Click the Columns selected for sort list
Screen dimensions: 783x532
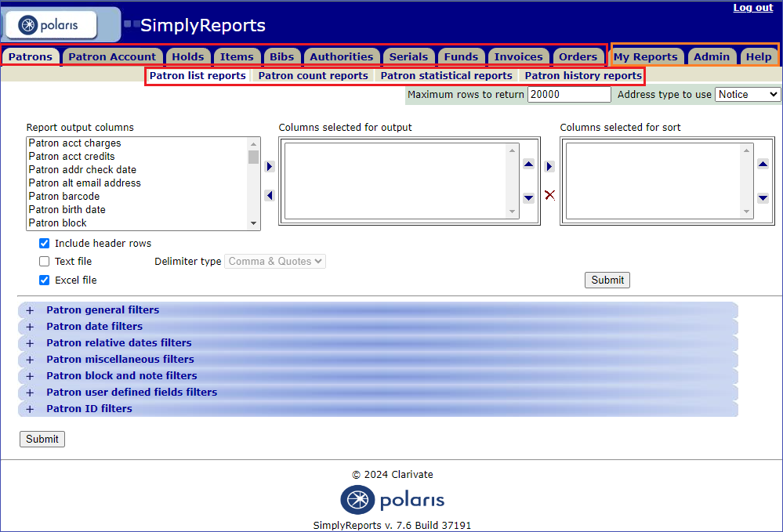[x=660, y=181]
